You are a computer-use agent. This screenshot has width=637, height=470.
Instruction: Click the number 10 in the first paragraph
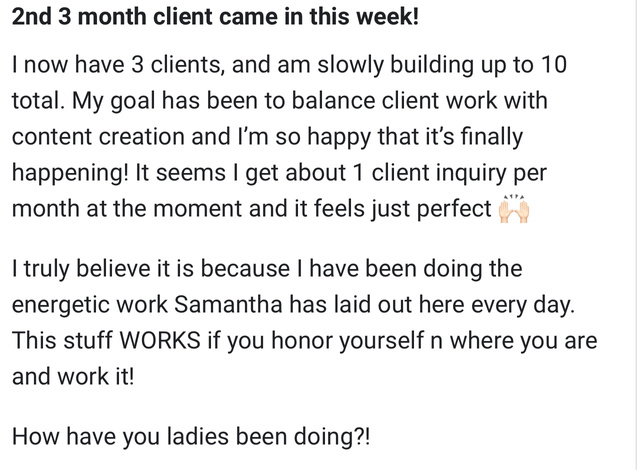point(553,65)
